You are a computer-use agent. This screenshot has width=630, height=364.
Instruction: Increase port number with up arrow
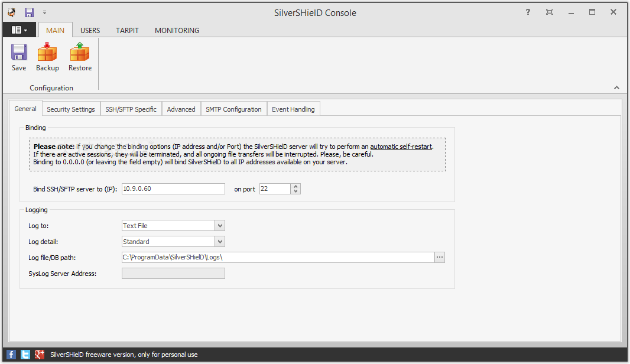point(295,186)
